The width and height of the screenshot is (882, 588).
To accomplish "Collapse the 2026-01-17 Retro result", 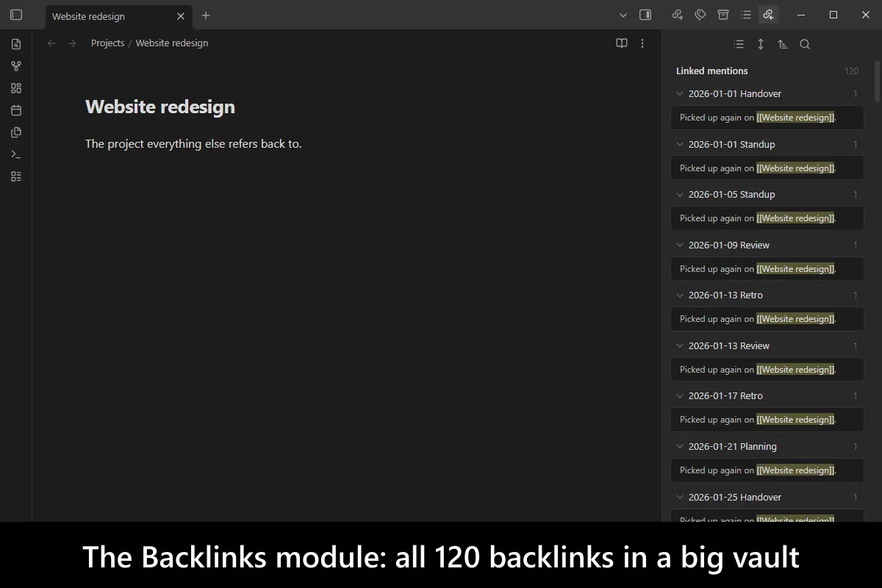I will tap(680, 395).
